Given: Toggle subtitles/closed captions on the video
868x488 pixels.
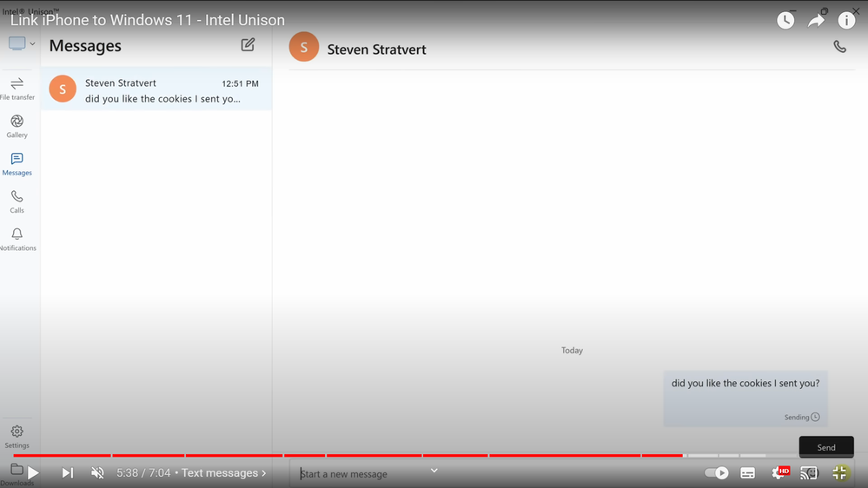Looking at the screenshot, I should coord(747,473).
